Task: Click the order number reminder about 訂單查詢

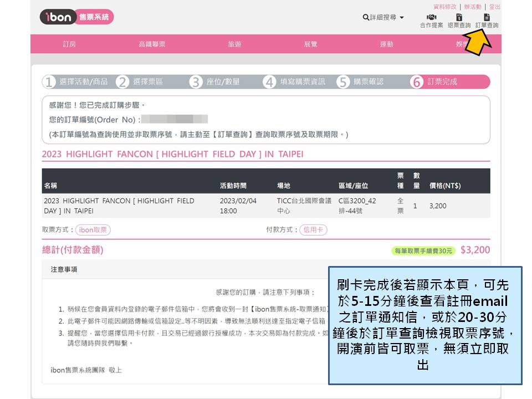Action: tap(198, 135)
